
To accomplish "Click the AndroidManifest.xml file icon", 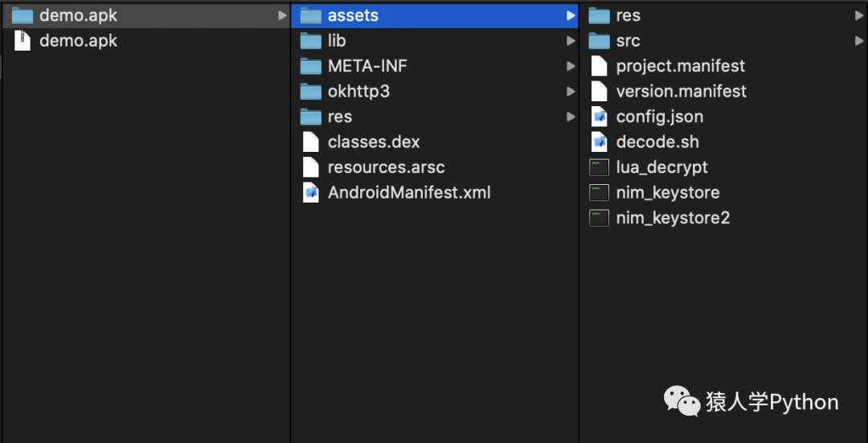I will 311,193.
